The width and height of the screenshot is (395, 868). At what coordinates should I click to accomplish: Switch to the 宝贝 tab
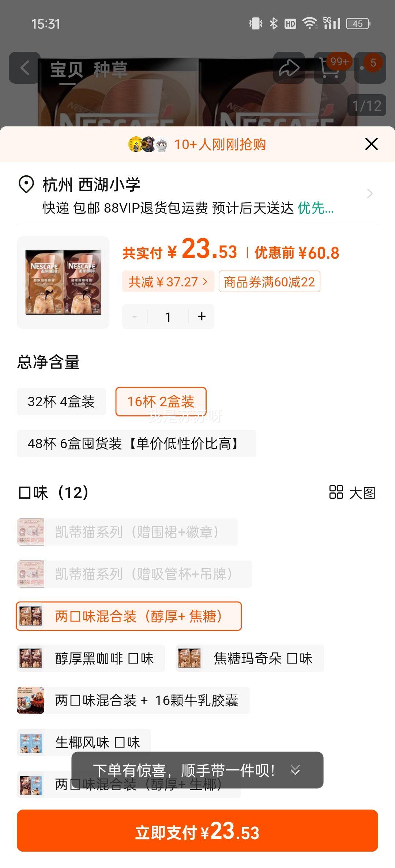tap(67, 69)
